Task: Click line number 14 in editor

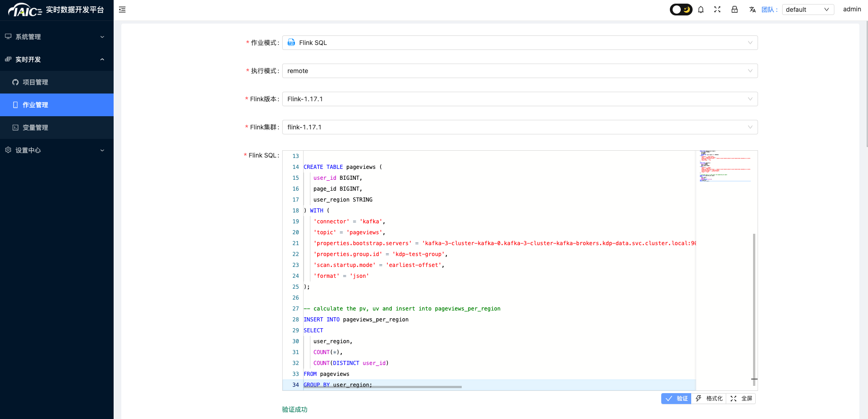Action: (295, 167)
